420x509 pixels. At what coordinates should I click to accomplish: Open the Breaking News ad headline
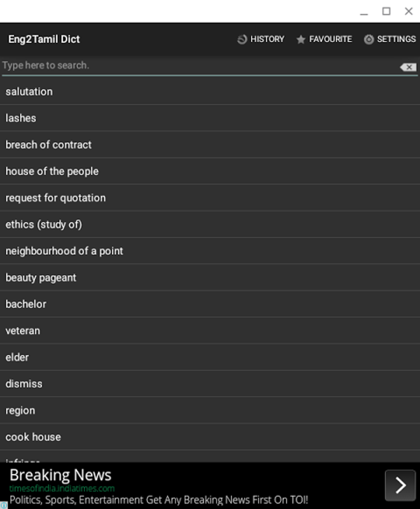(61, 475)
